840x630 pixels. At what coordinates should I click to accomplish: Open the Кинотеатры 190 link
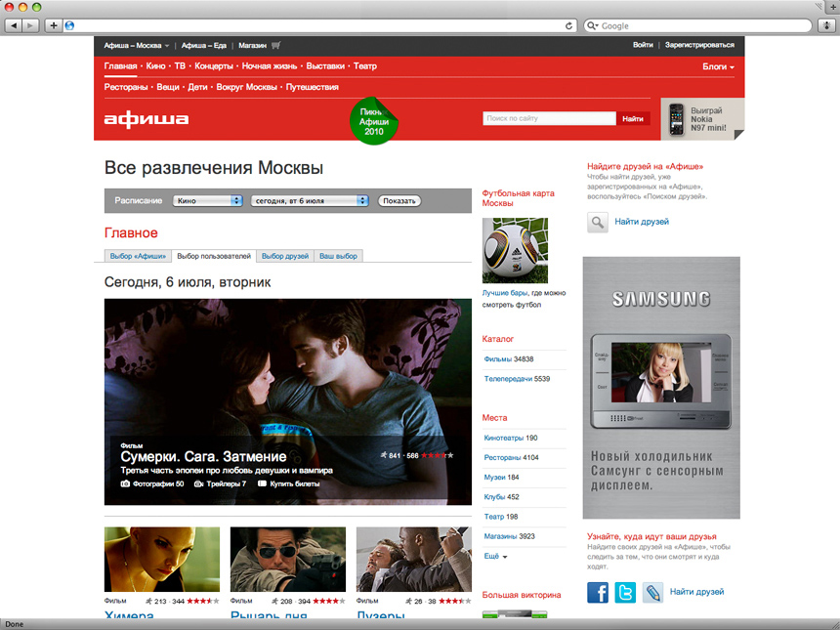tap(511, 439)
